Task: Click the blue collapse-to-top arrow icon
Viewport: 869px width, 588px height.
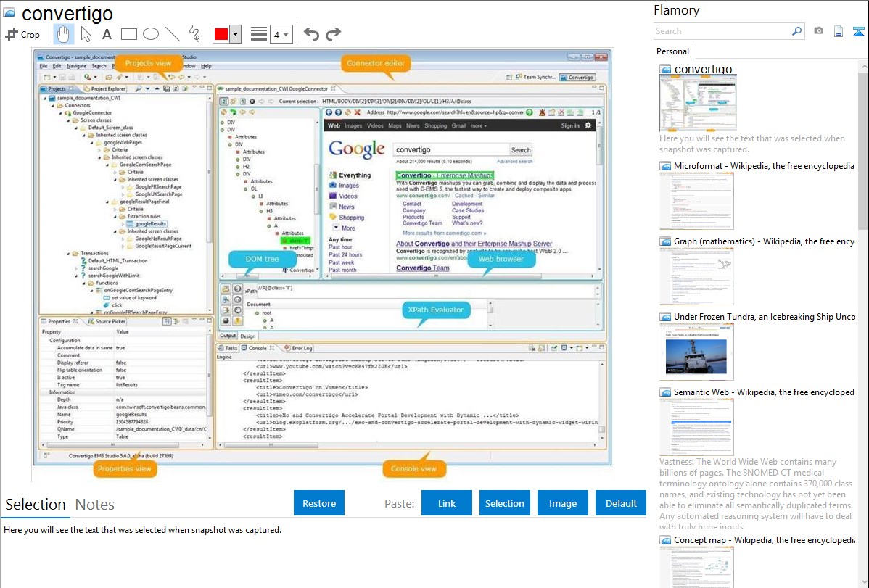Action: click(858, 32)
